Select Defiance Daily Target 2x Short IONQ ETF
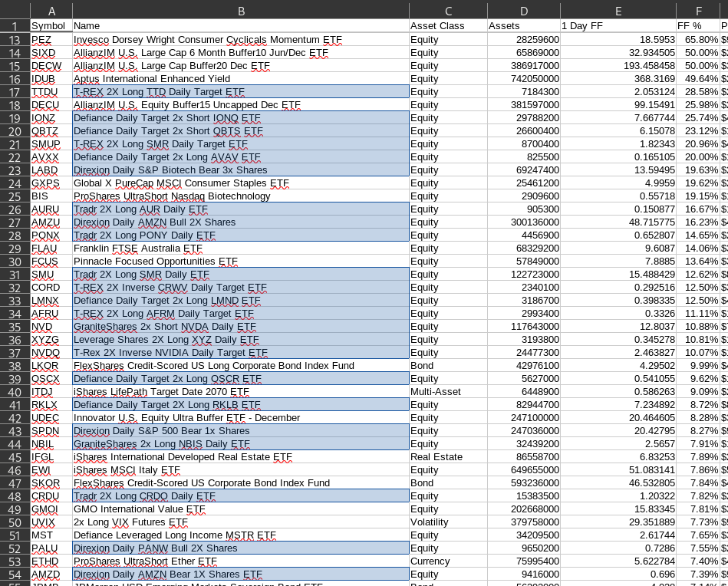The width and height of the screenshot is (728, 586). (241, 118)
